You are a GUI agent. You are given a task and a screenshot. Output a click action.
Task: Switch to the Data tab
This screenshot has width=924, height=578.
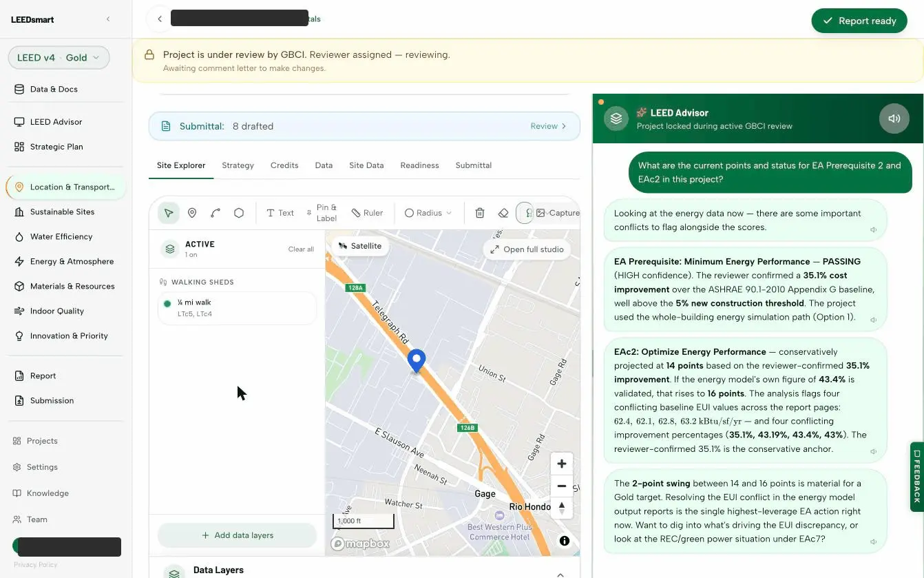click(x=324, y=165)
